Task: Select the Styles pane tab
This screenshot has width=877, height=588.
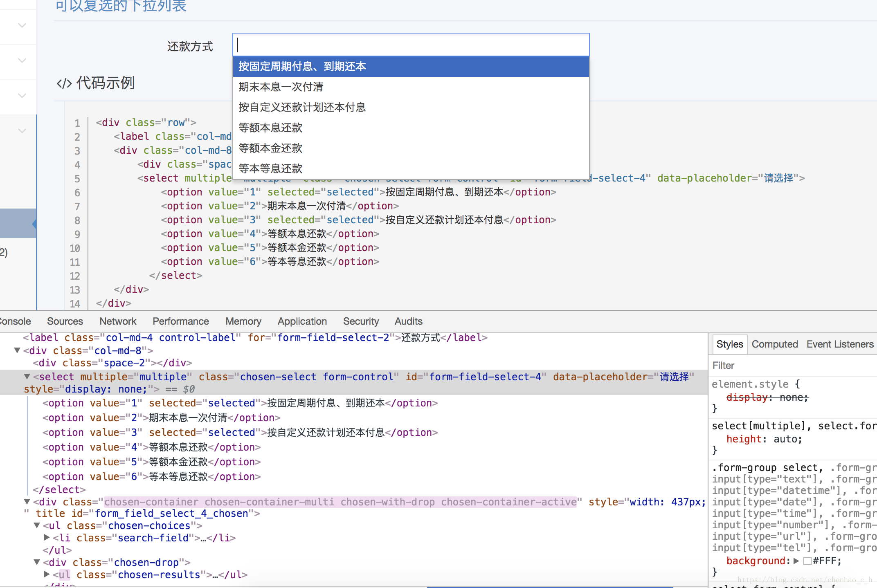Action: (730, 344)
